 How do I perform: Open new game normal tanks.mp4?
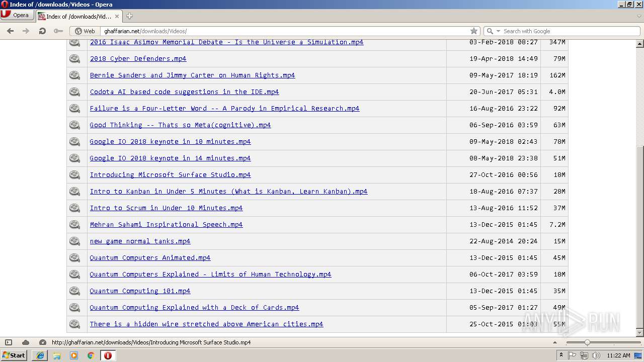pyautogui.click(x=140, y=241)
